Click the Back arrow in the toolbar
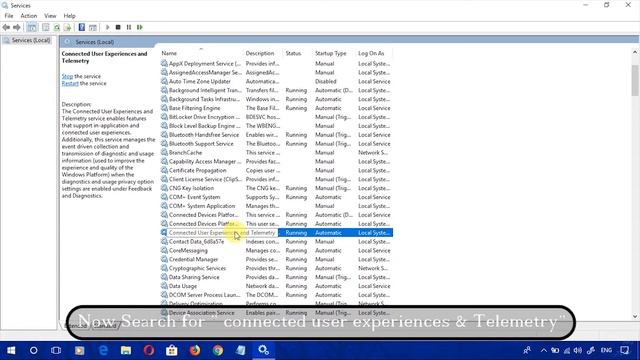 6,27
